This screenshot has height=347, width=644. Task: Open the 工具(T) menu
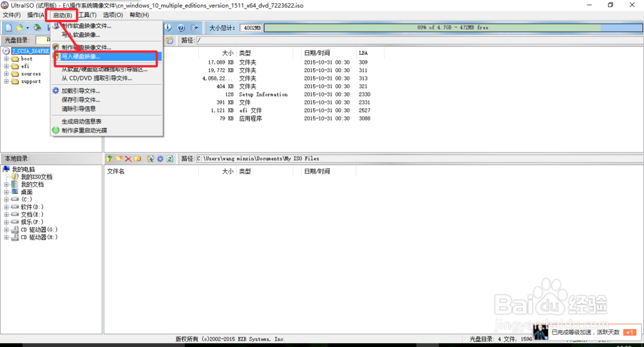(x=88, y=15)
